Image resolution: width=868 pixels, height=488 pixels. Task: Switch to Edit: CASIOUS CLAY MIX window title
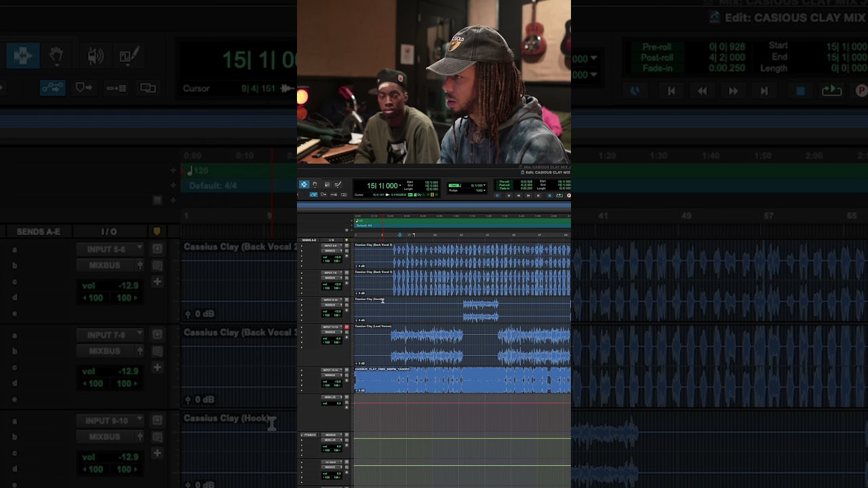547,172
